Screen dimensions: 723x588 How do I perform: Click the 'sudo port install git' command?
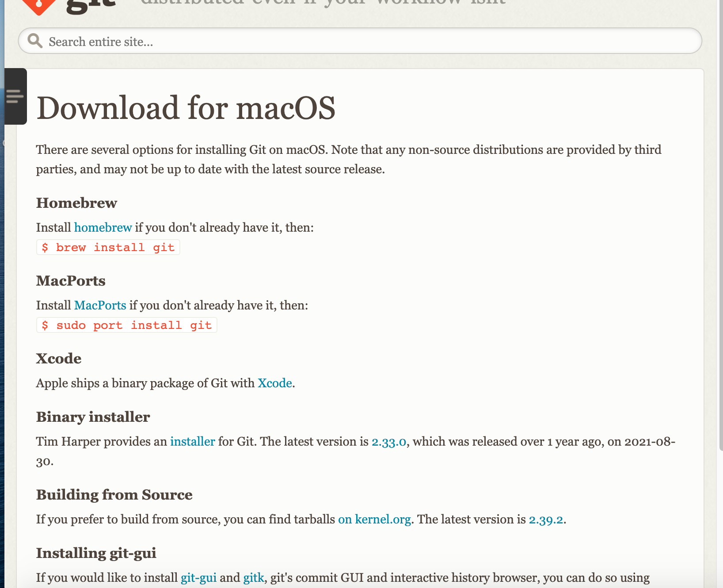click(x=127, y=325)
